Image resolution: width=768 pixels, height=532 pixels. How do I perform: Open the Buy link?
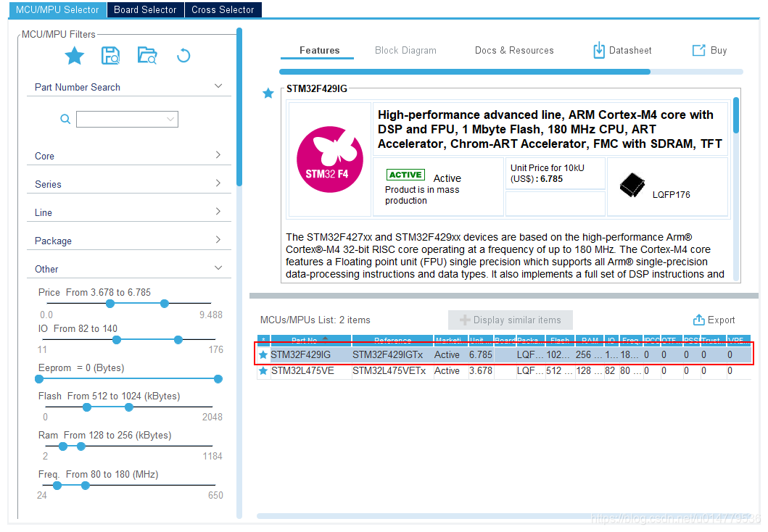click(x=709, y=51)
